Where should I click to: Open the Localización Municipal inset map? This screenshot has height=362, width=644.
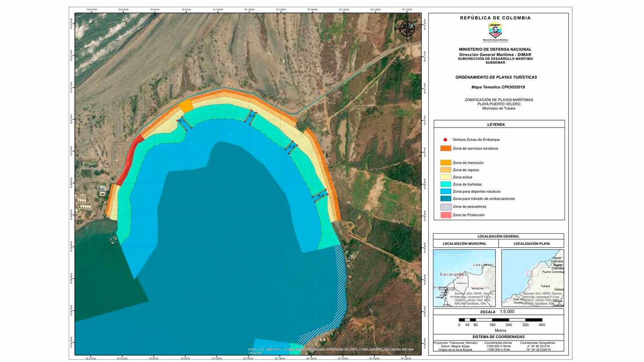465,278
